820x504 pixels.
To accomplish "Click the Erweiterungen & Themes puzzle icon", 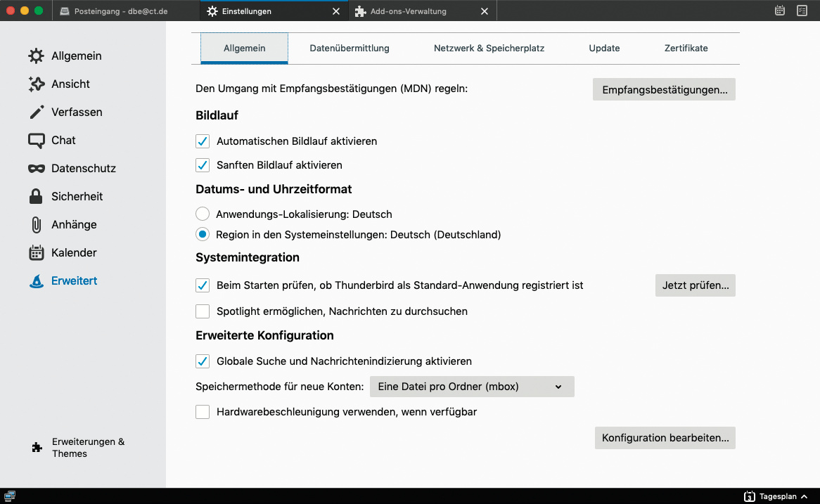I will coord(37,448).
